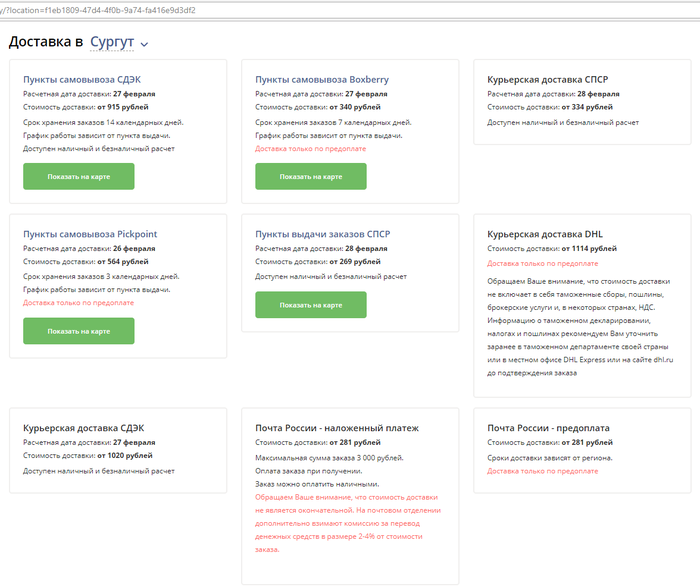This screenshot has height=587, width=700.
Task: Show Pickpoint pickup points on map
Action: (79, 331)
